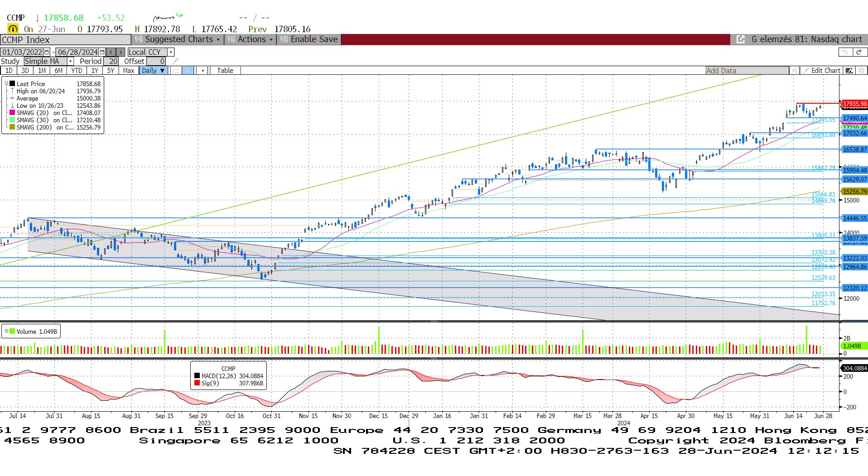This screenshot has height=476, width=868.
Task: Click the Edit Chart button
Action: [x=821, y=71]
